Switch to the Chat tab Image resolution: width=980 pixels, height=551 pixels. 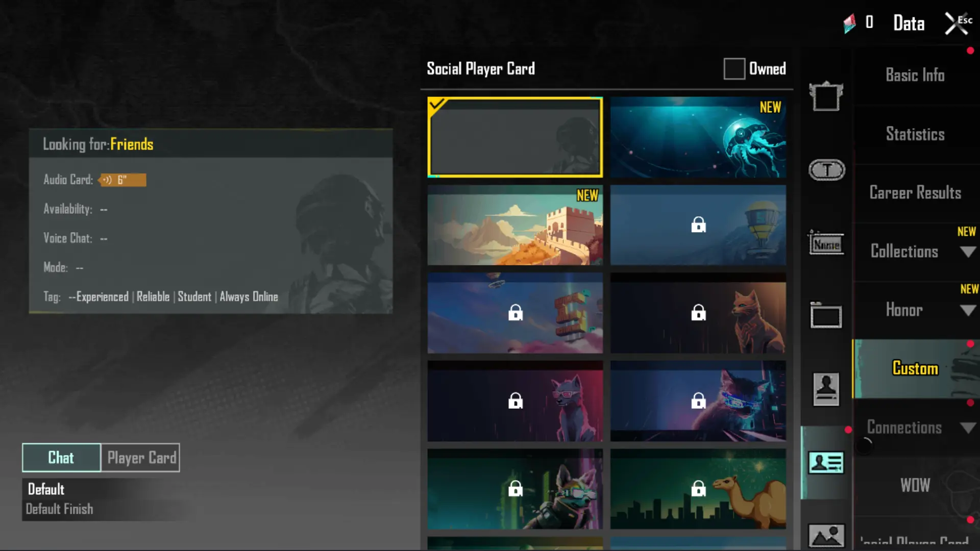[61, 458]
